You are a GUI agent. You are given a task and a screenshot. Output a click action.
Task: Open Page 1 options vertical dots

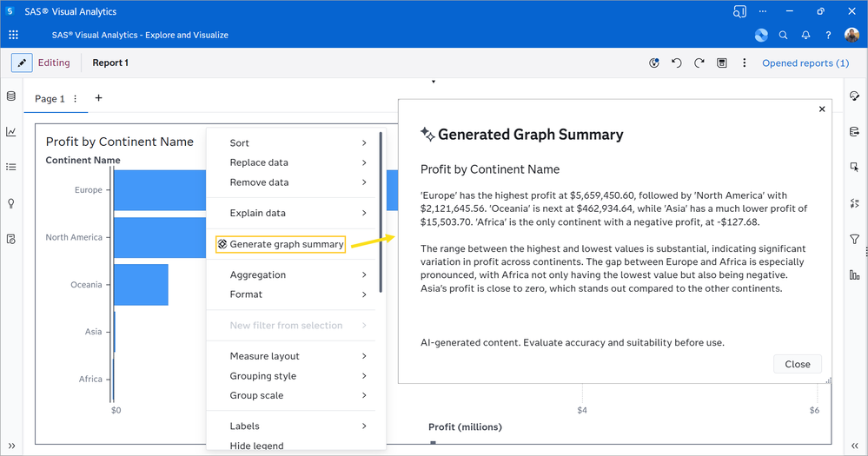click(76, 98)
